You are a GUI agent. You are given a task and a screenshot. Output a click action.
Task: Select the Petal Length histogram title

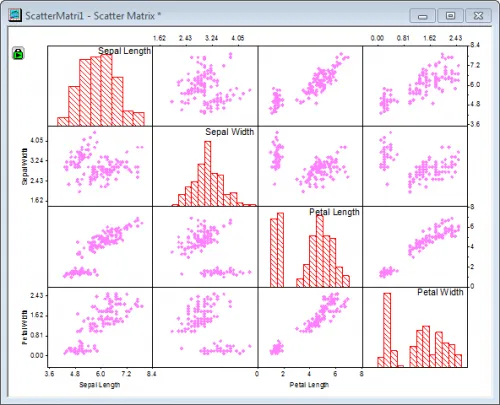(334, 212)
